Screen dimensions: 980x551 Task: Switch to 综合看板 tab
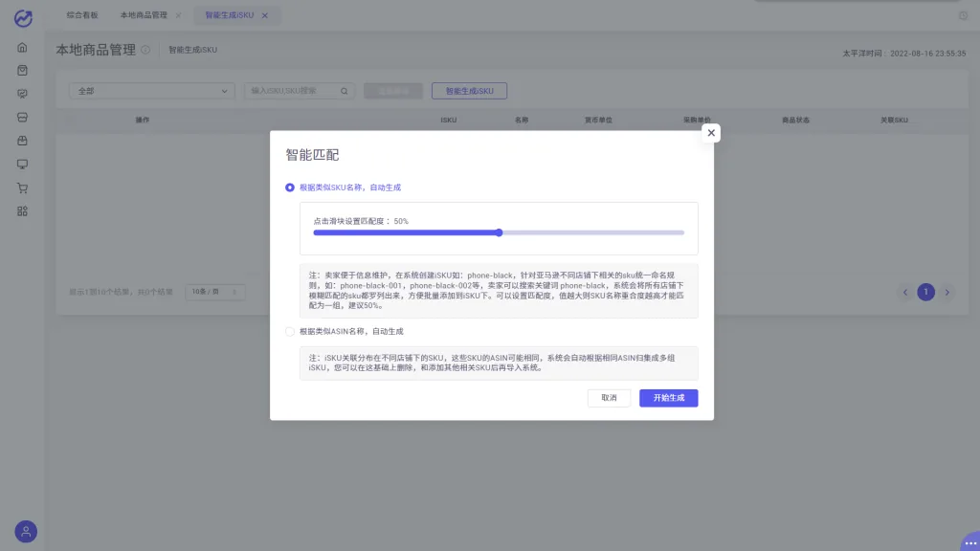pos(82,15)
